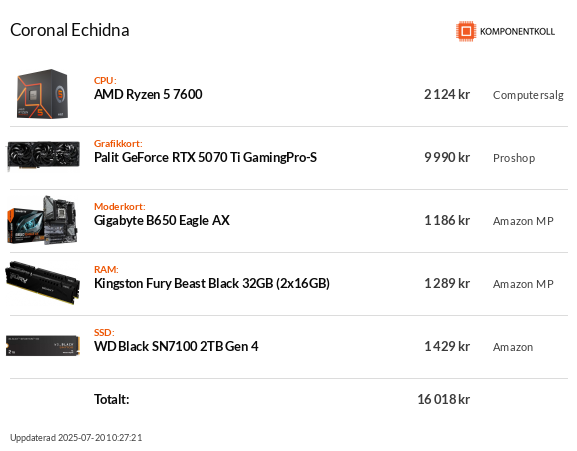Click the KOMPONENTKOLL brand text
Viewport: 577px width, 451px height.
coord(517,32)
